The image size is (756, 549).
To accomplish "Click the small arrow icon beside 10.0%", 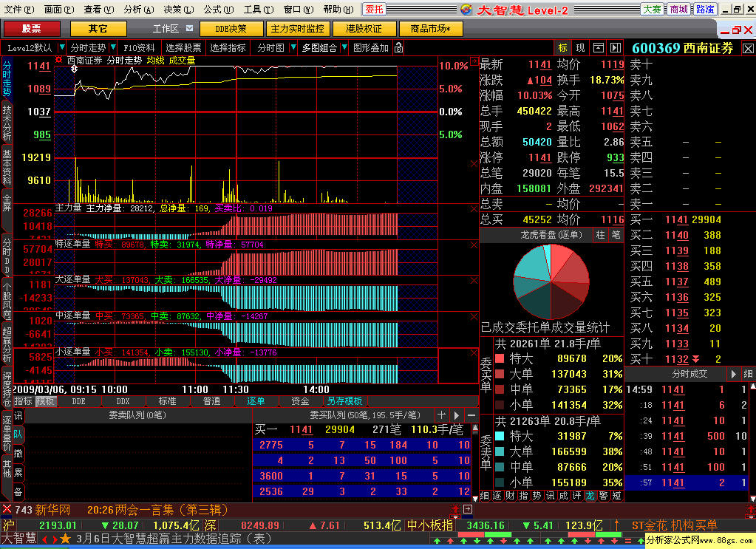I will pyautogui.click(x=474, y=61).
